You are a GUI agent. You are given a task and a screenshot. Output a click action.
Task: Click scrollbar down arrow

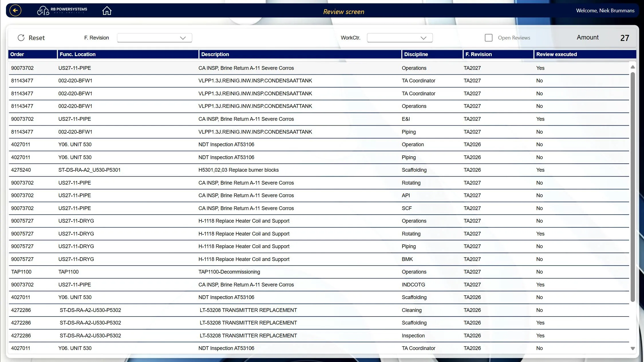(x=633, y=349)
